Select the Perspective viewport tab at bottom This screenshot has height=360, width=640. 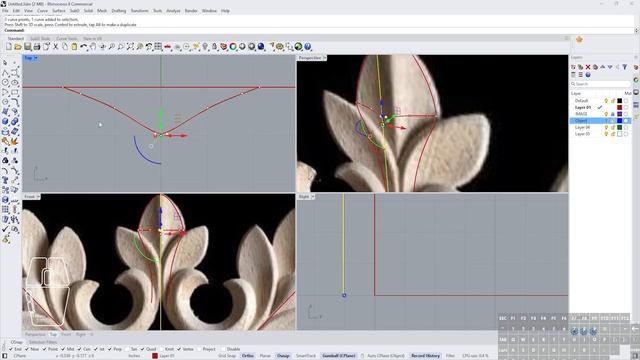pos(35,334)
